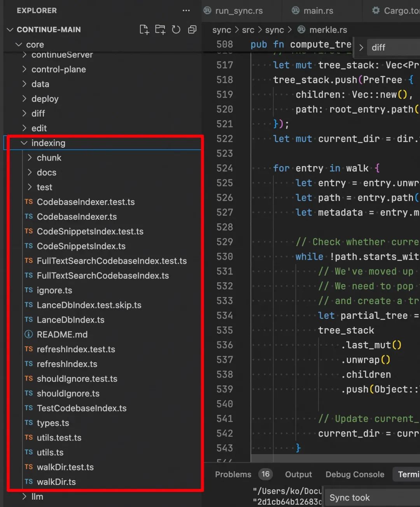Collapse the core folder
This screenshot has height=507, width=420.
point(19,45)
